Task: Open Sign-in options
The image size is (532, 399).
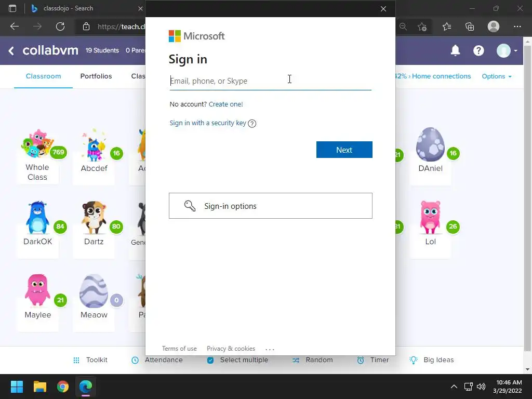Action: [x=270, y=206]
